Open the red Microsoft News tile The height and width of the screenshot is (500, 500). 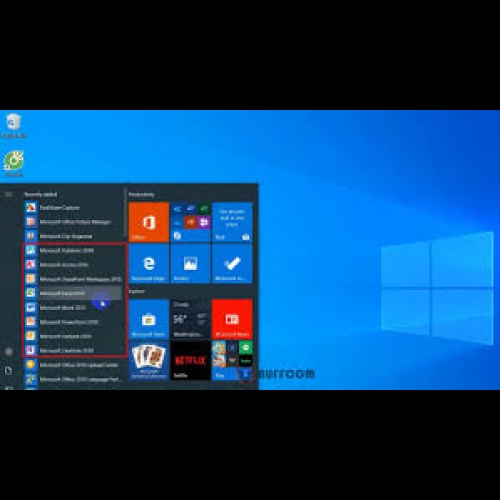(232, 319)
